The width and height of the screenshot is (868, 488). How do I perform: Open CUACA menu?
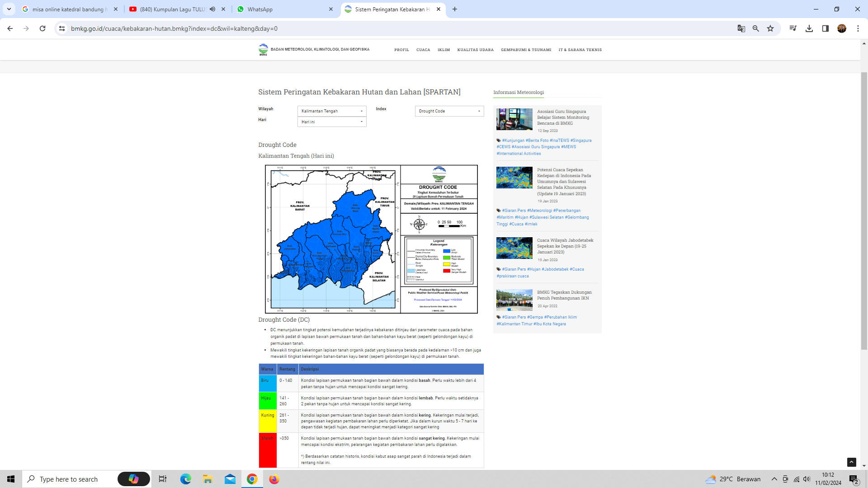(423, 50)
